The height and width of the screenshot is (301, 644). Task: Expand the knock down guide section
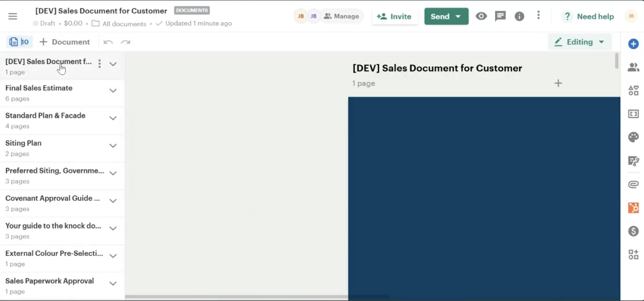coord(113,228)
